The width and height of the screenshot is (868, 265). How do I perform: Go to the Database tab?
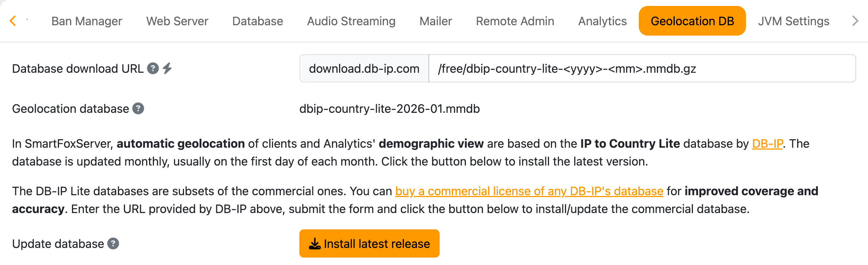click(x=257, y=21)
